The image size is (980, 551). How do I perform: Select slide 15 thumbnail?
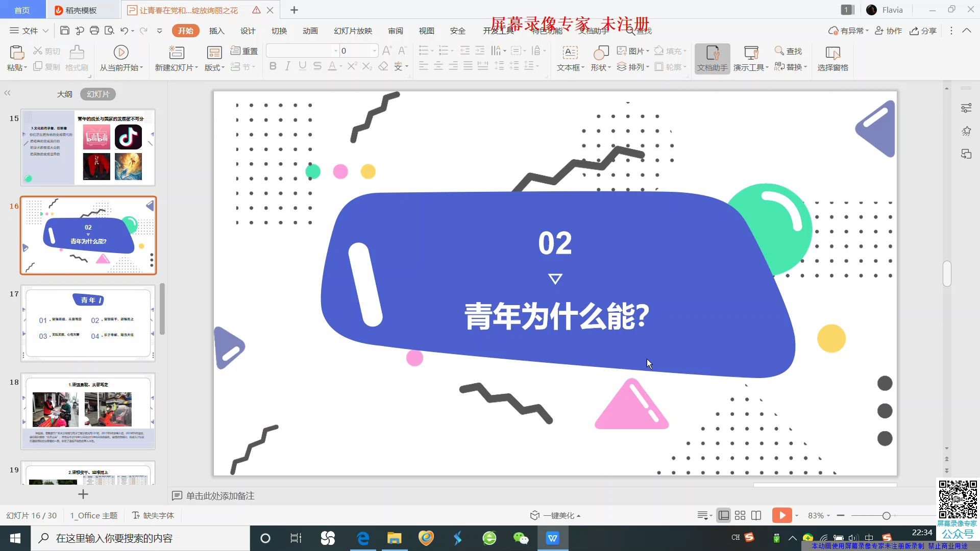point(88,147)
